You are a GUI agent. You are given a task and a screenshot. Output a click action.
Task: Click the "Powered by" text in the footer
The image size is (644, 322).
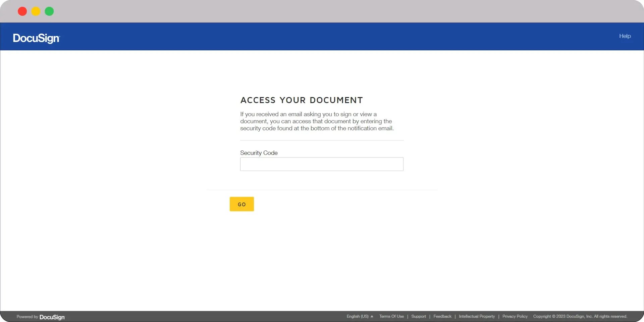coord(27,317)
